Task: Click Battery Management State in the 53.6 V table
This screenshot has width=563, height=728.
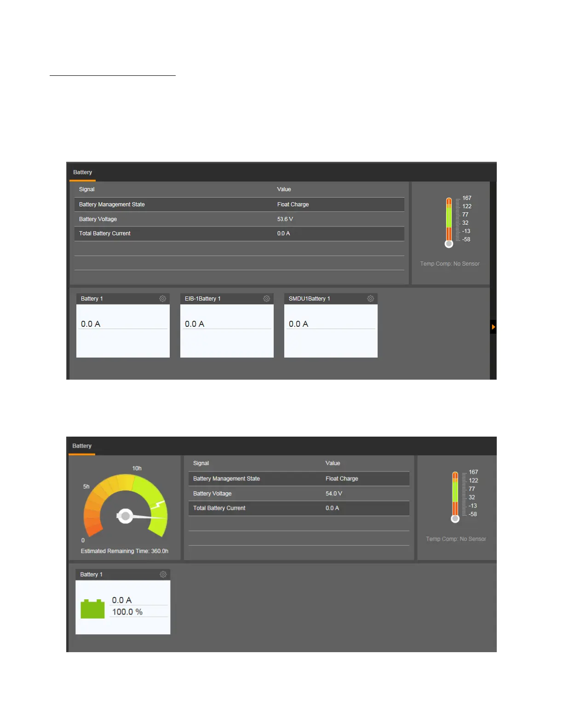Action: [112, 205]
